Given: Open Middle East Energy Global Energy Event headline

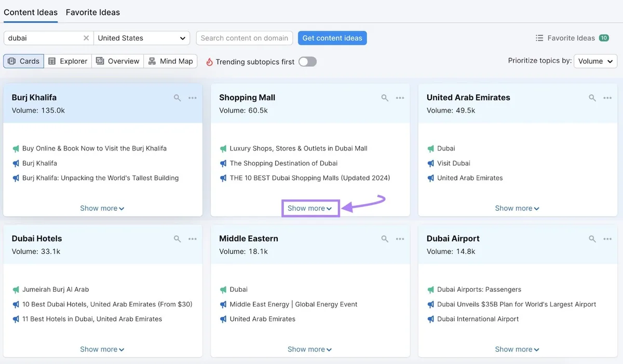Looking at the screenshot, I should click(x=294, y=304).
